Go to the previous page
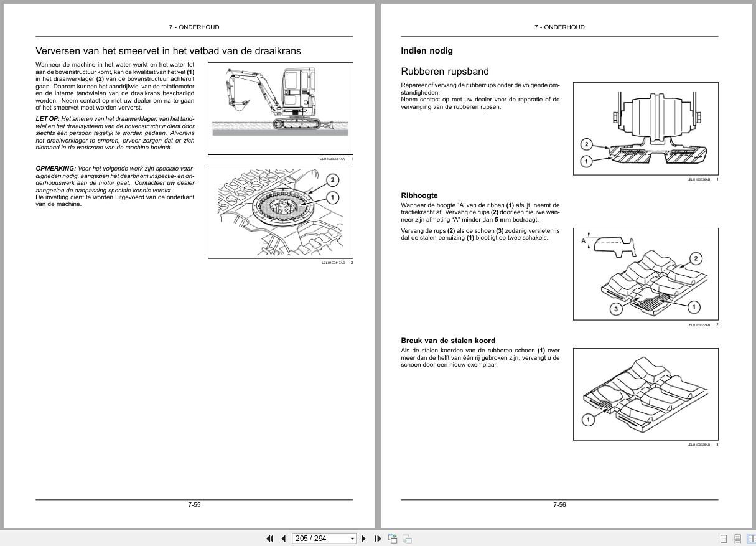 (x=284, y=539)
